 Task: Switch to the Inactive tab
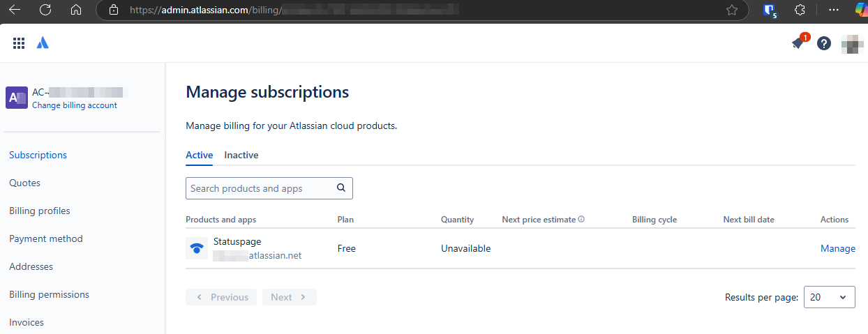241,155
